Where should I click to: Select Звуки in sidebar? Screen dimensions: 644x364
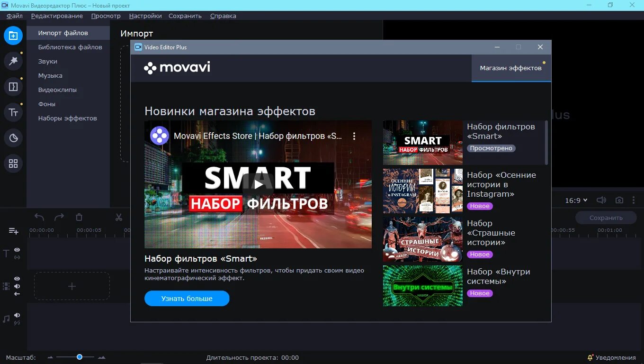coord(68,61)
